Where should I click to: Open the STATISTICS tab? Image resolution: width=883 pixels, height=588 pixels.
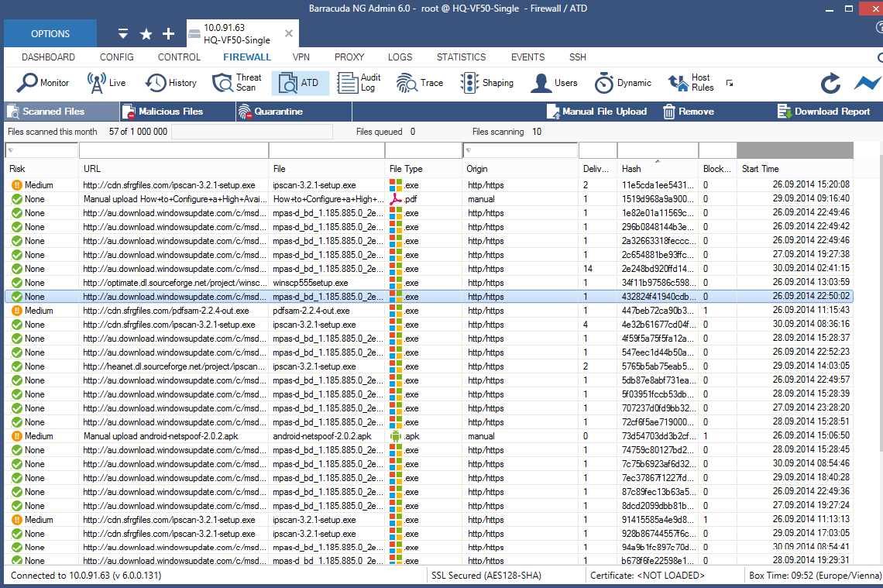coord(461,57)
